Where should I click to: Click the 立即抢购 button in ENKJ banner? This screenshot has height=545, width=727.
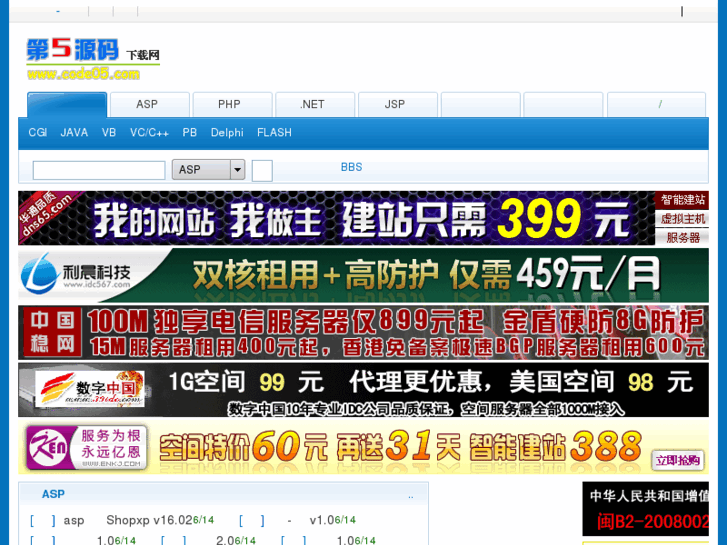coord(678,460)
